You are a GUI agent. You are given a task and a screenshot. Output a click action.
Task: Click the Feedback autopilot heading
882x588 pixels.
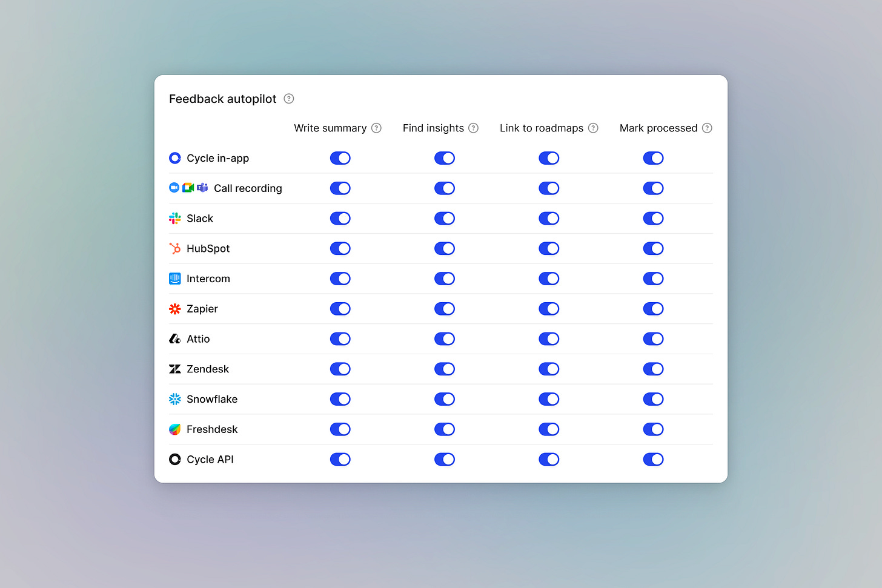(x=222, y=99)
